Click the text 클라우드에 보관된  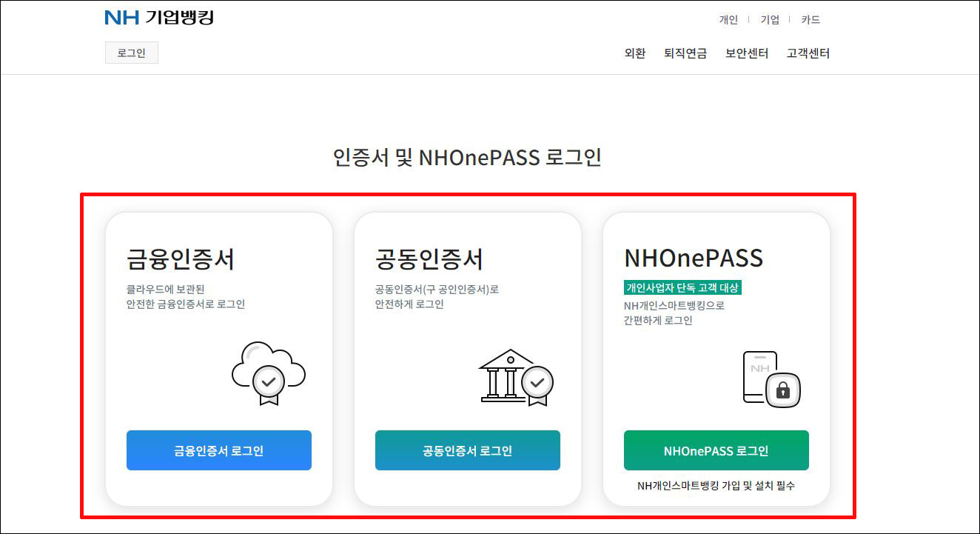(x=166, y=290)
